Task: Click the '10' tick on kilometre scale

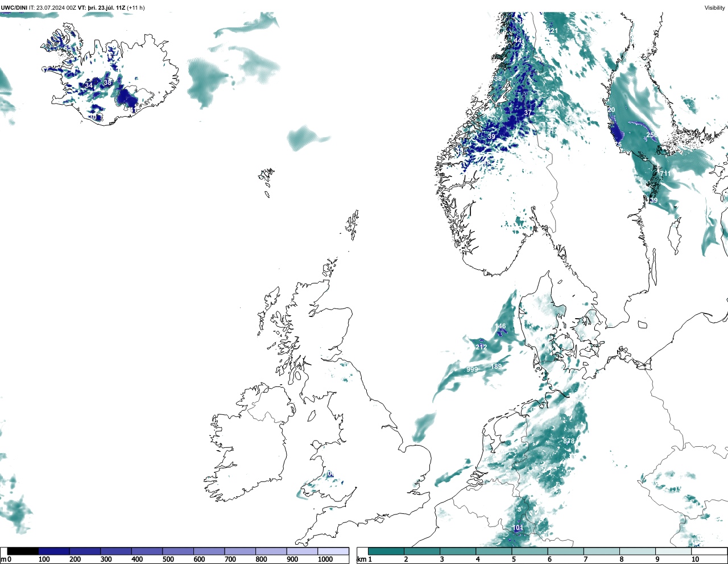Action: click(x=695, y=559)
